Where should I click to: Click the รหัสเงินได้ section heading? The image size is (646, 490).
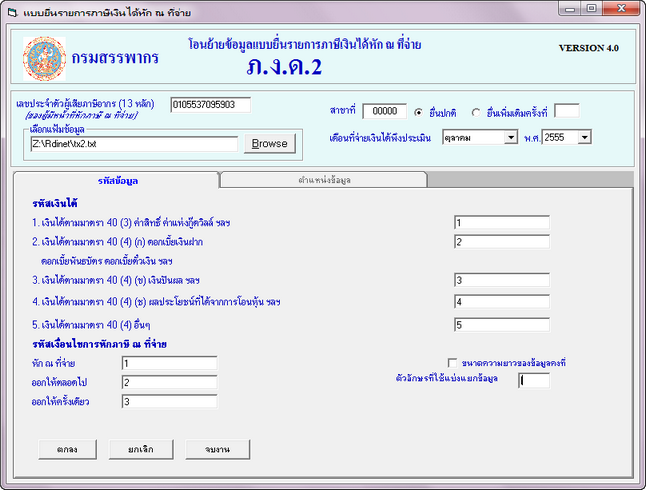click(x=55, y=203)
